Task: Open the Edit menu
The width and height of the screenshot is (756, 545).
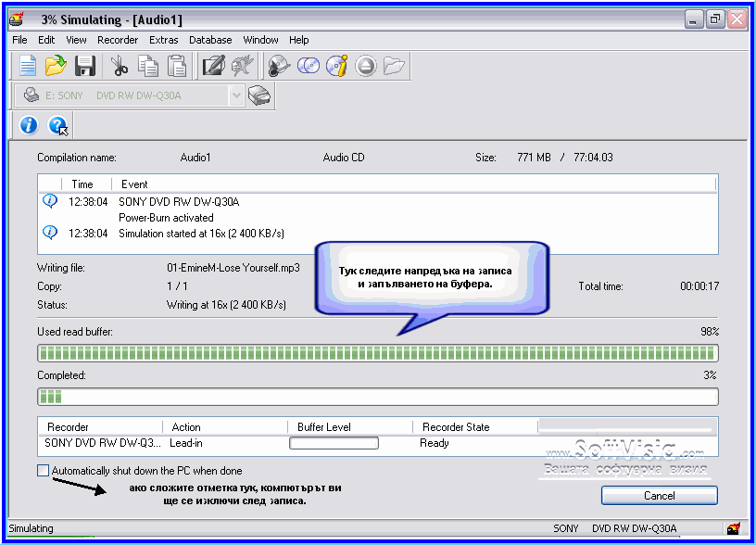Action: pyautogui.click(x=46, y=40)
